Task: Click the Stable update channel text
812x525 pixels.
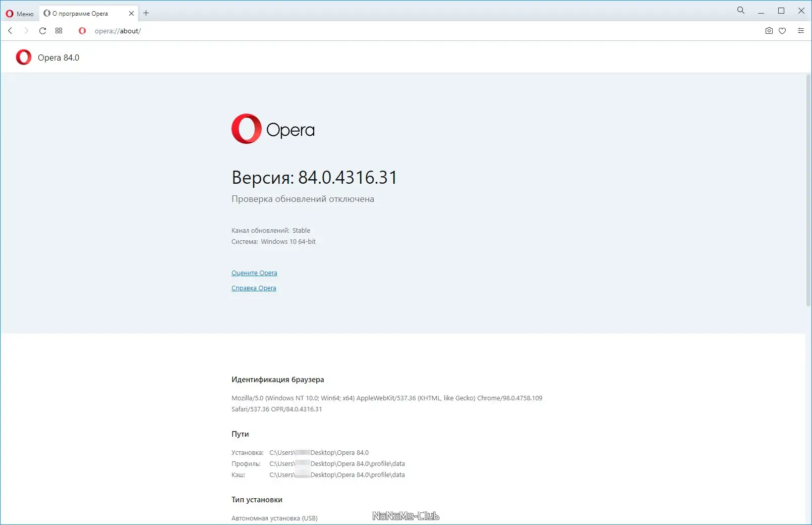Action: (x=302, y=230)
